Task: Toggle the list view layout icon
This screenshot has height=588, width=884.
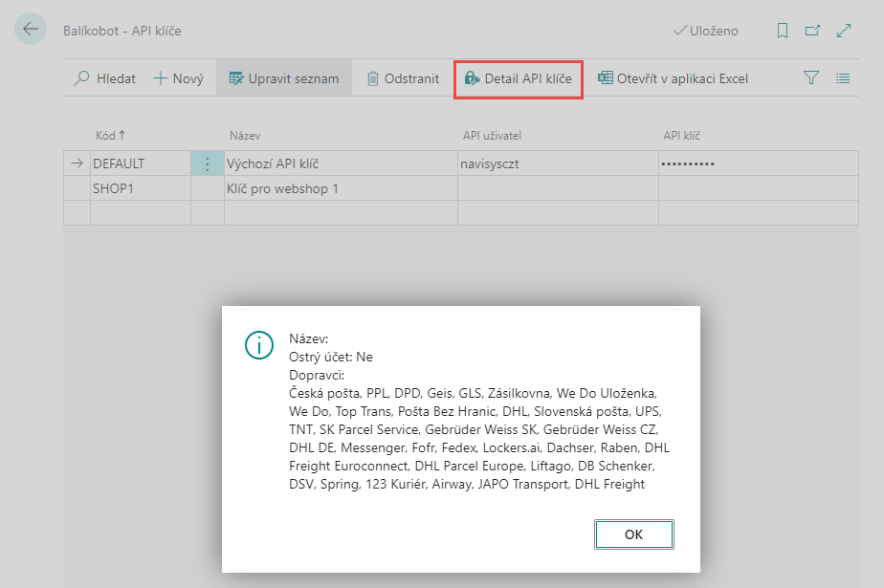Action: tap(843, 78)
